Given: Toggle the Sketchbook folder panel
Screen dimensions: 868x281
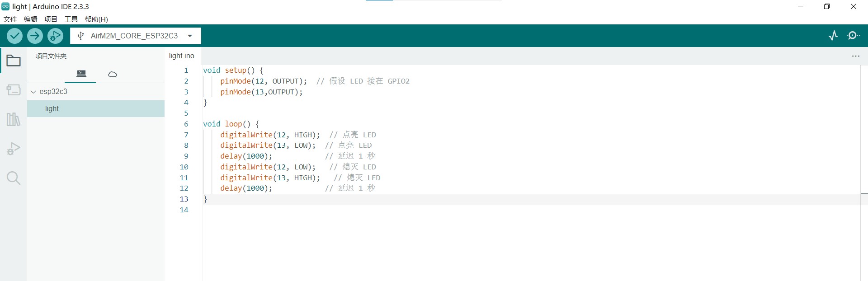Looking at the screenshot, I should (14, 61).
